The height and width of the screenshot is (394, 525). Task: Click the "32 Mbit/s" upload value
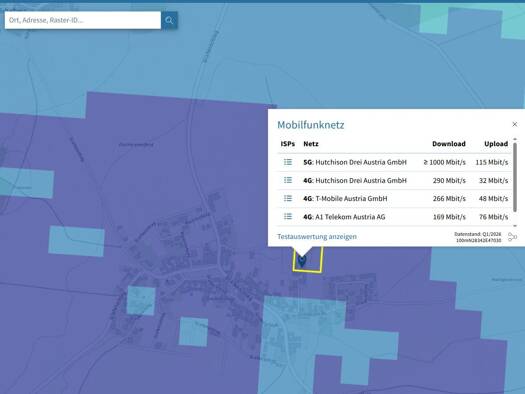coord(494,180)
